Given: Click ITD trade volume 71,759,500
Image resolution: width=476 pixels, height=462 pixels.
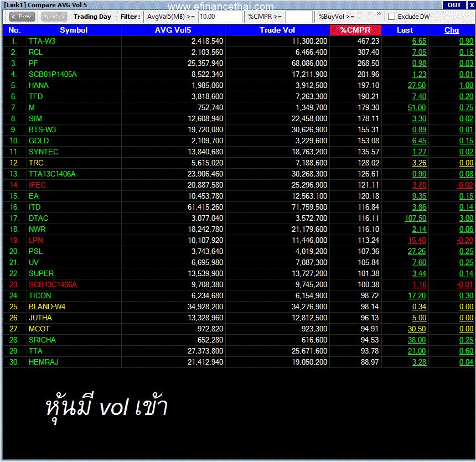Looking at the screenshot, I should click(309, 207).
